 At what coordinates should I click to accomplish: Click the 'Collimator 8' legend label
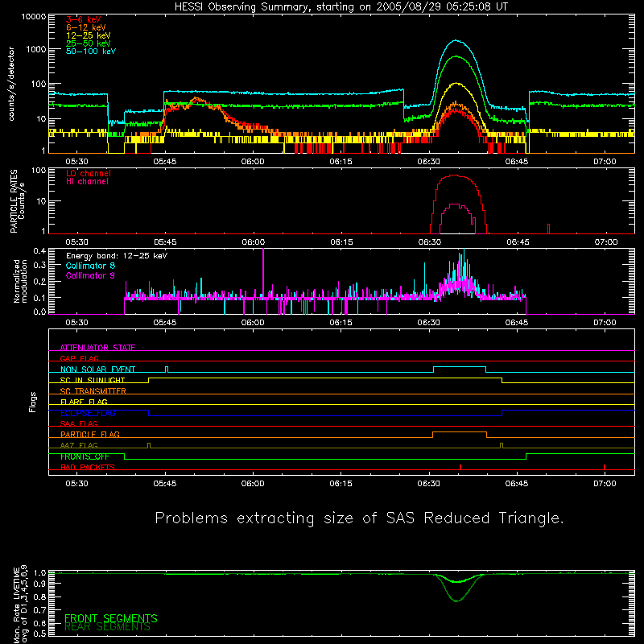90,266
